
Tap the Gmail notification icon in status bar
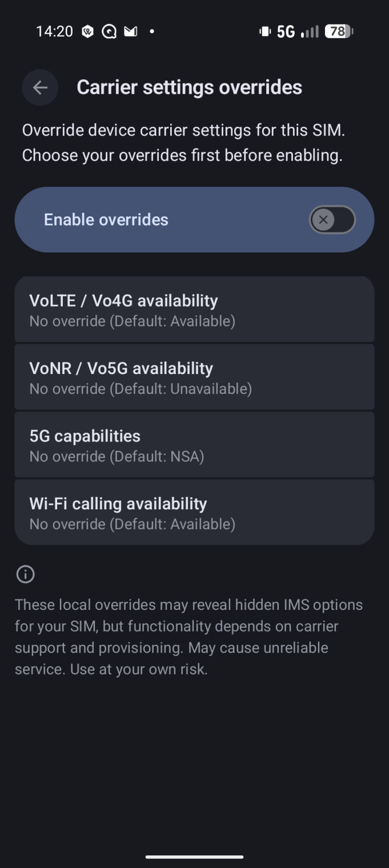pos(131,32)
